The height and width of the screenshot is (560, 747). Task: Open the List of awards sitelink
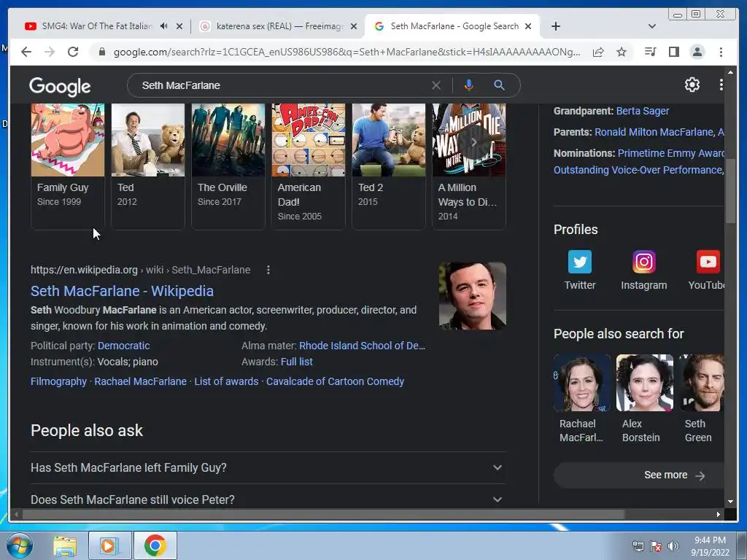226,381
